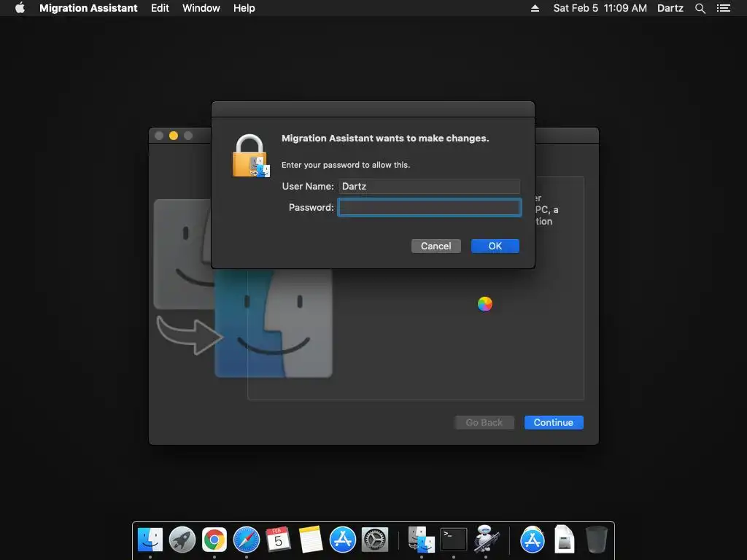This screenshot has height=560, width=747.
Task: Launch Safari from the Dock
Action: click(247, 540)
